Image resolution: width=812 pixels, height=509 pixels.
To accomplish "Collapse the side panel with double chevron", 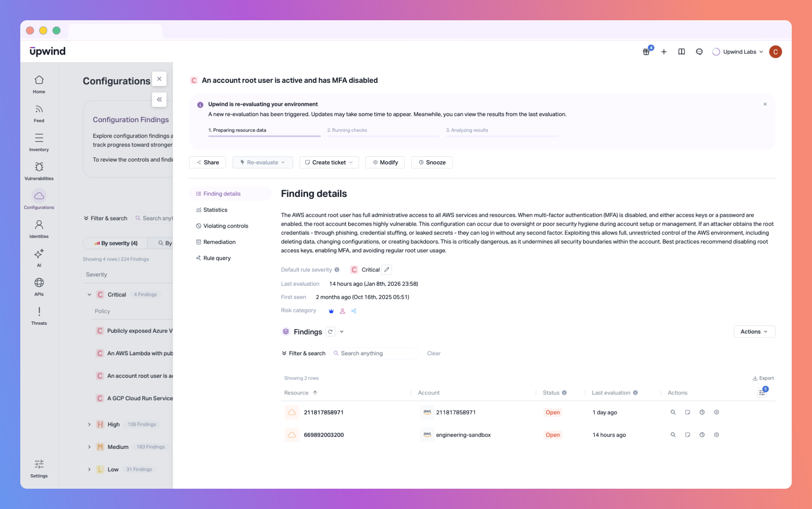I will coord(159,99).
